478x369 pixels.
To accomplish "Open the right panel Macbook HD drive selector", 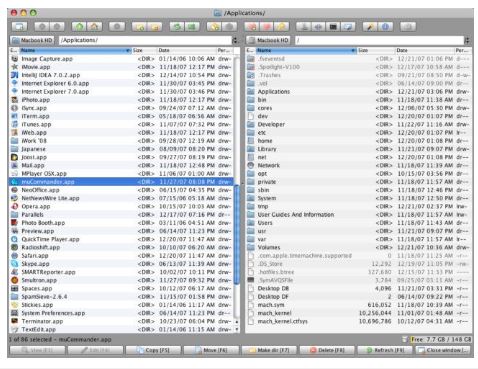I will pyautogui.click(x=269, y=40).
